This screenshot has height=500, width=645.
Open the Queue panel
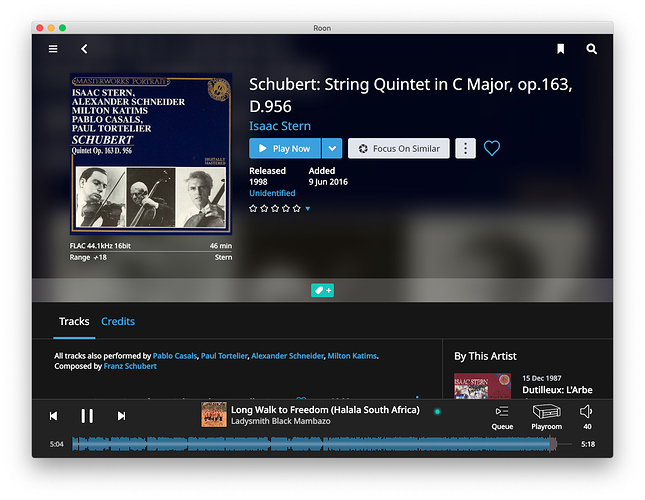tap(502, 417)
